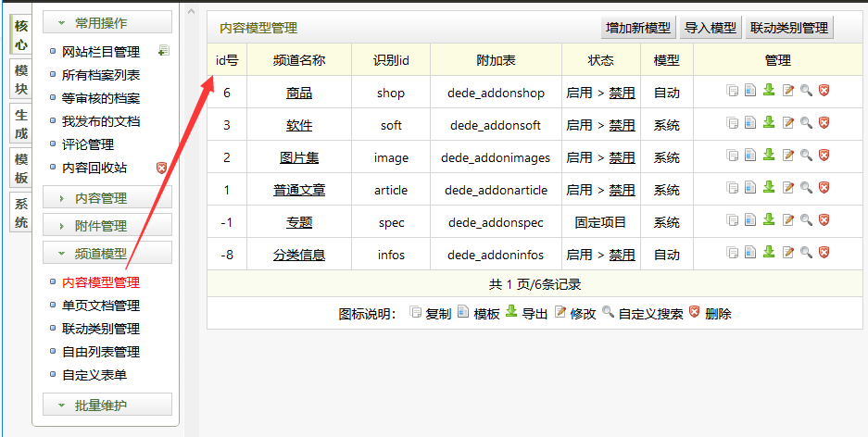Click add icon beside 网站栏目管理
The height and width of the screenshot is (437, 868).
(x=164, y=51)
